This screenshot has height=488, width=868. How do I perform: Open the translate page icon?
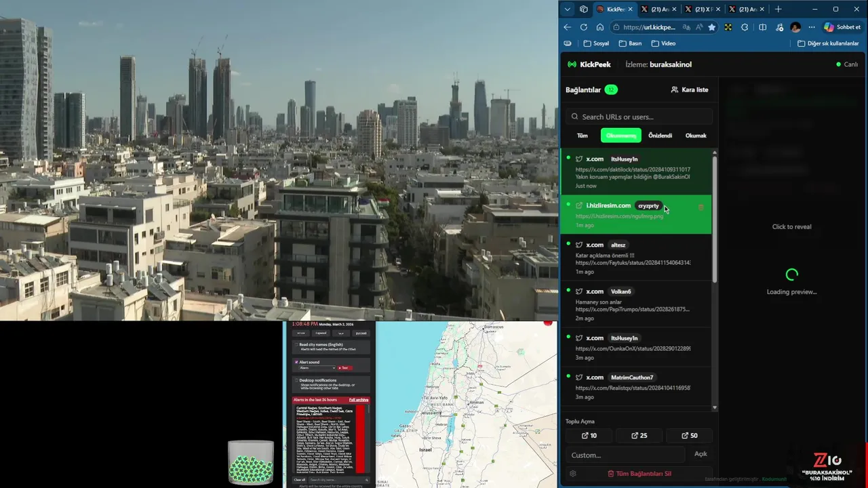(x=687, y=27)
